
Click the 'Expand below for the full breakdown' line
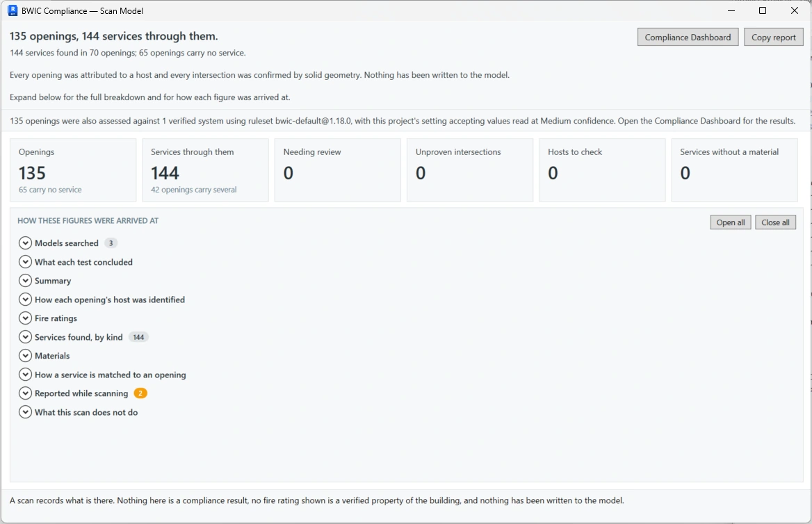150,97
